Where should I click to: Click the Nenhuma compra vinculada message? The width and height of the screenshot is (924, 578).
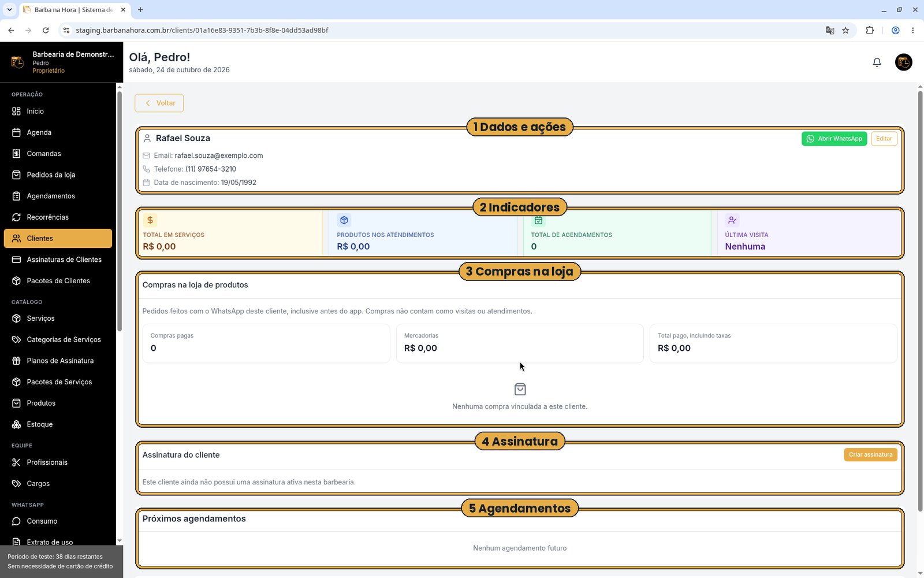(x=520, y=406)
